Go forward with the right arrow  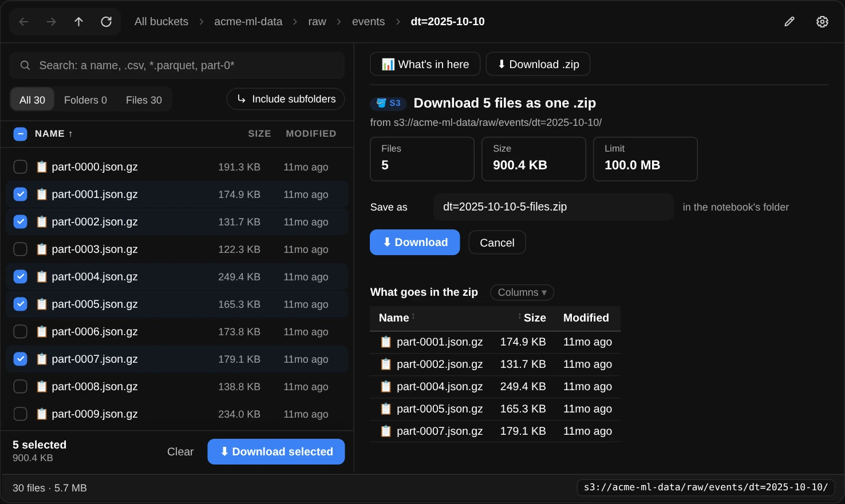point(51,22)
